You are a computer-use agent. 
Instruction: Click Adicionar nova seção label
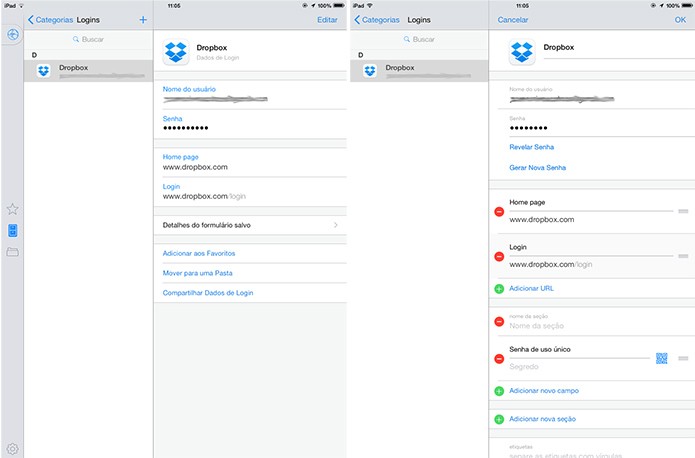(542, 419)
